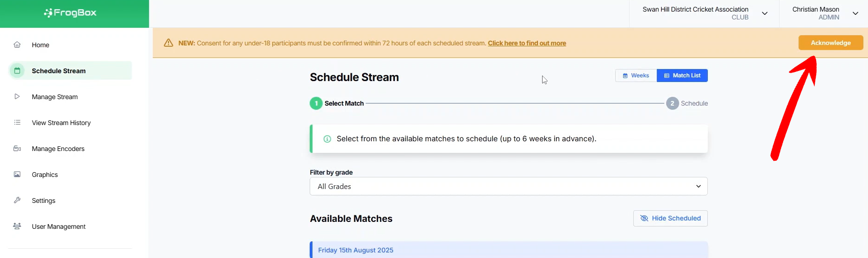868x258 pixels.
Task: Click the Schedule Stream calendar icon
Action: pyautogui.click(x=17, y=71)
